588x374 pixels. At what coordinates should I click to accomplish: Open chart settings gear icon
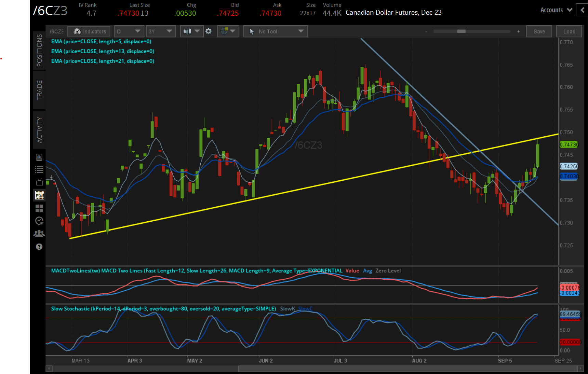pos(209,31)
